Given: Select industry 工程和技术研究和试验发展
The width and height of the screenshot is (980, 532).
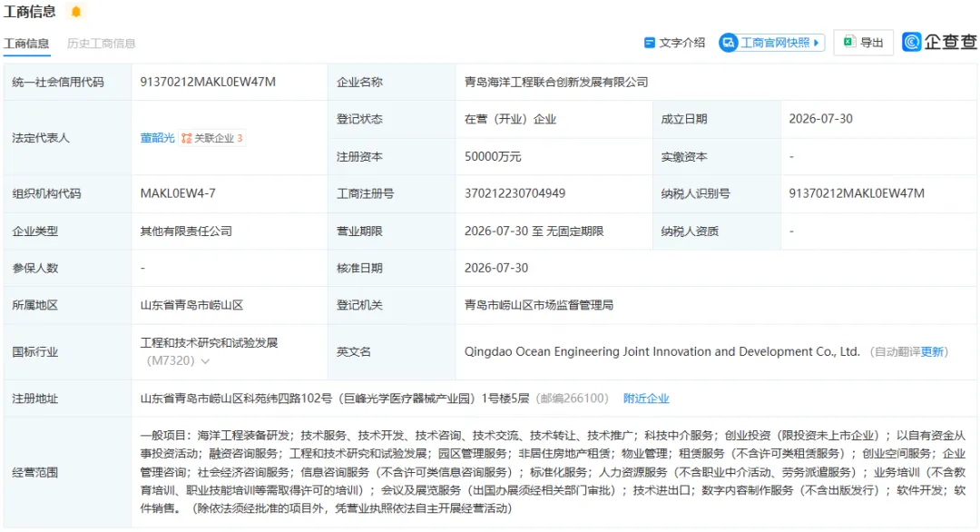Looking at the screenshot, I should coord(210,342).
